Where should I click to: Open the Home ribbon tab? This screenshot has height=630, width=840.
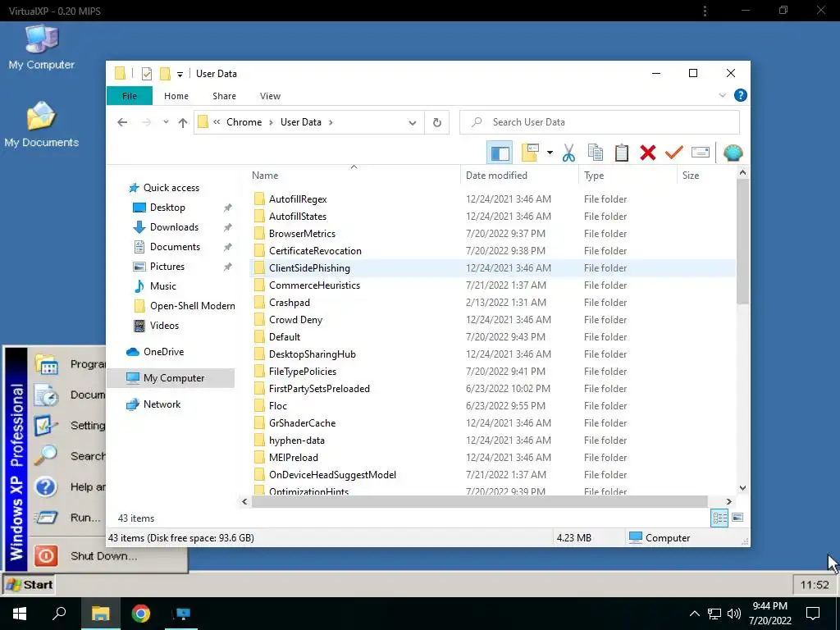pyautogui.click(x=176, y=96)
